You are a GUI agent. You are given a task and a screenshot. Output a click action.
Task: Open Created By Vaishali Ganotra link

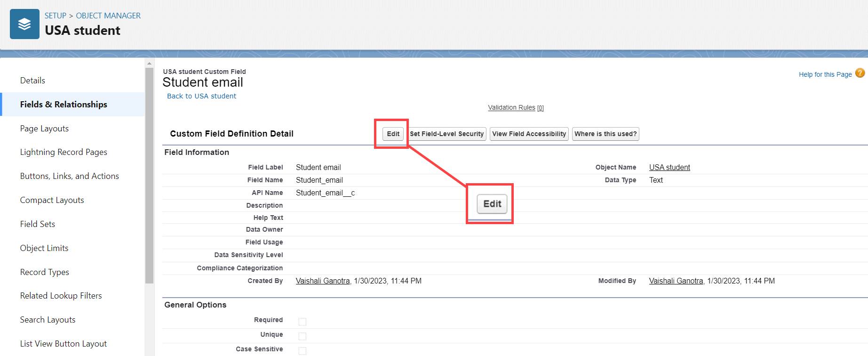click(323, 281)
